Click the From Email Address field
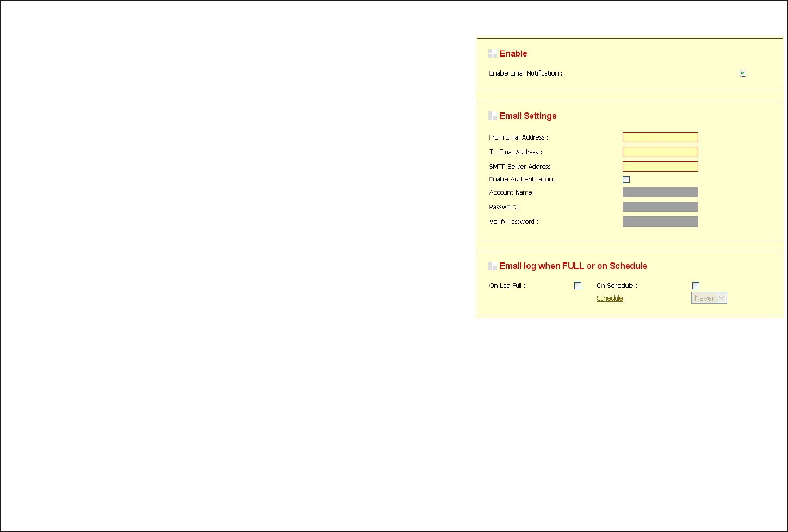The image size is (788, 532). (x=660, y=137)
